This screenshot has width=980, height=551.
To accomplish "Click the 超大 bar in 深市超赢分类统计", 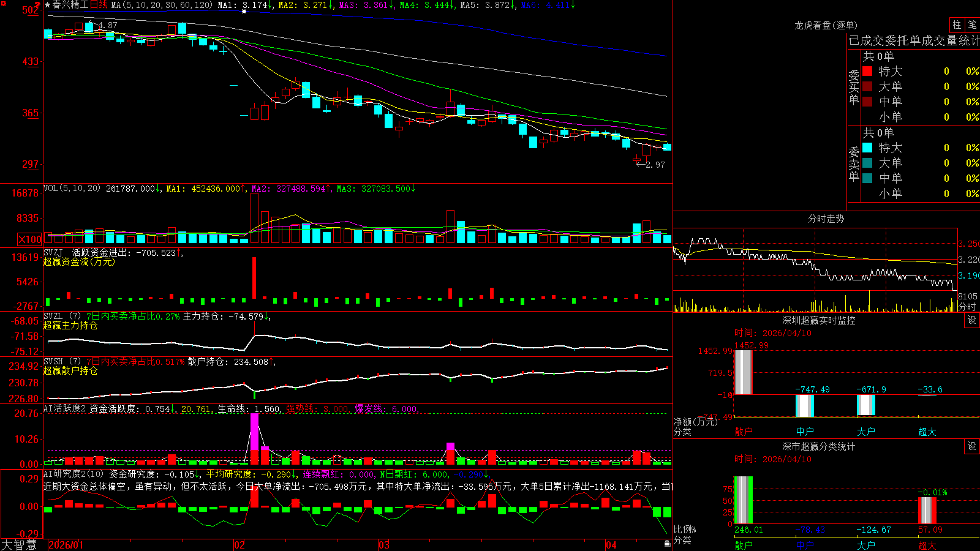I will click(x=927, y=511).
